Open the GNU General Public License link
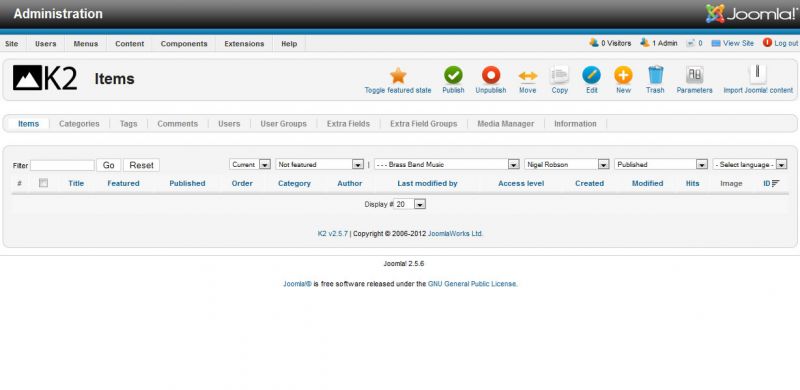This screenshot has height=390, width=800. pos(472,284)
